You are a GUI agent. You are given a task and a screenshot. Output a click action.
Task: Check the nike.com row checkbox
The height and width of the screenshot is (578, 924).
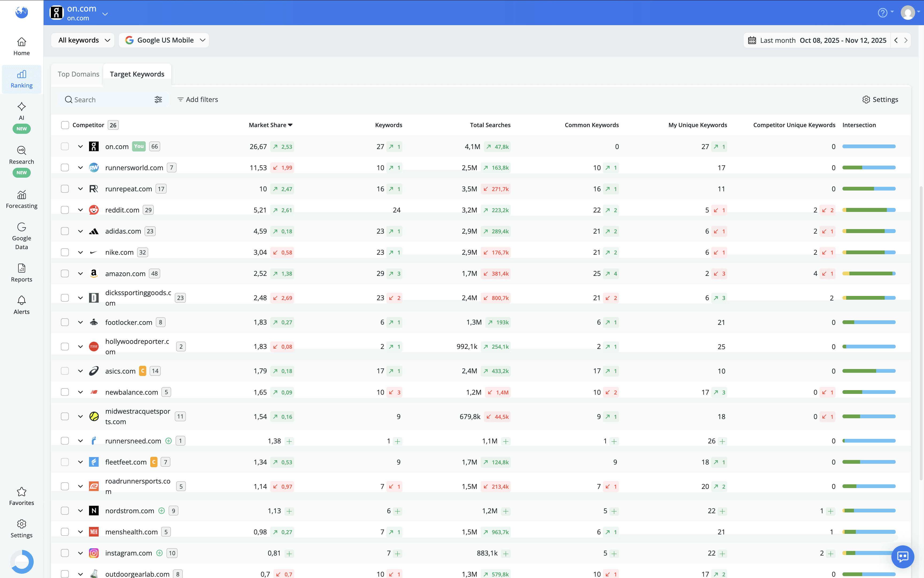pyautogui.click(x=65, y=252)
